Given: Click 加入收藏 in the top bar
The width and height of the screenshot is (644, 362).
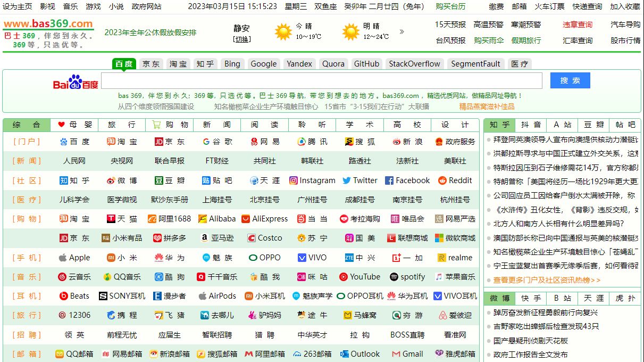Looking at the screenshot, I should point(625,6).
